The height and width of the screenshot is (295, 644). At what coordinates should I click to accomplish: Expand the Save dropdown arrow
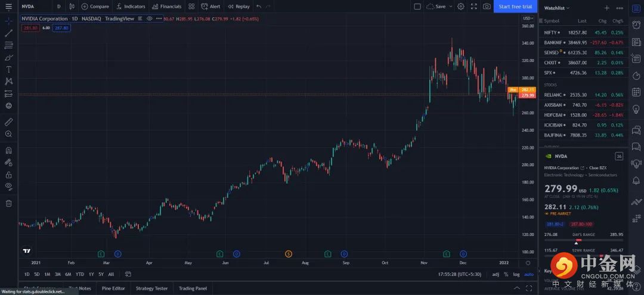point(451,7)
